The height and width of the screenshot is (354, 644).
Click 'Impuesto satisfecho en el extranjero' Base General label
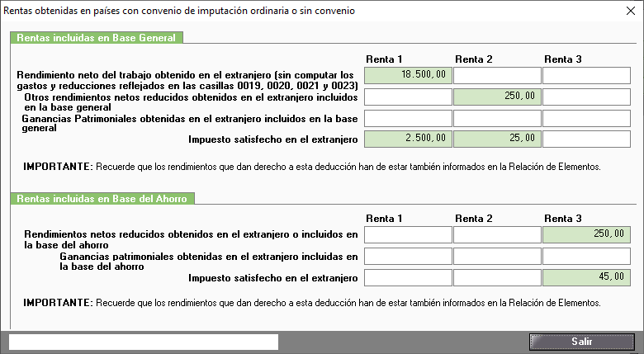click(x=273, y=139)
